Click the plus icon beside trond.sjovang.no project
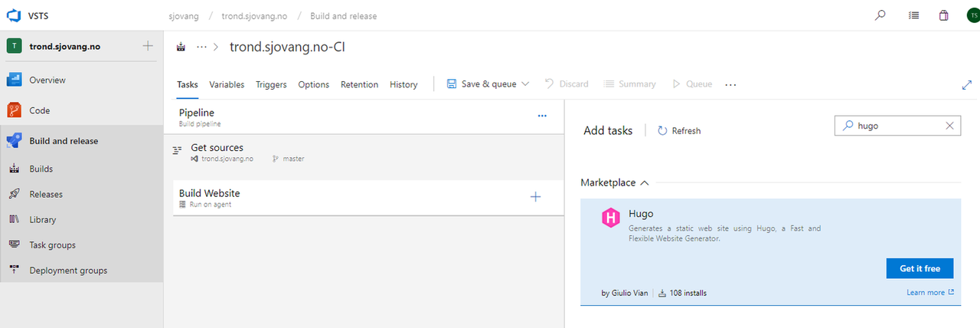Screen dimensions: 980x328 [148, 46]
